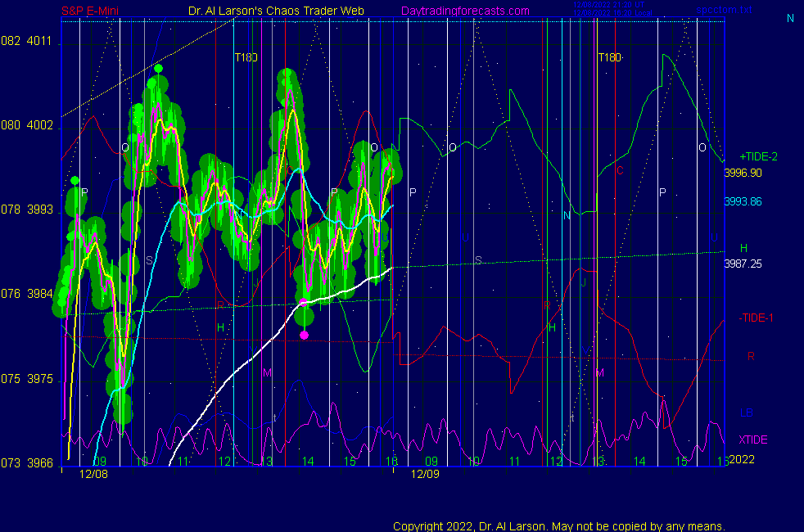The image size is (804, 532).
Task: Click the topmost green dot at the price high
Action: click(x=159, y=69)
